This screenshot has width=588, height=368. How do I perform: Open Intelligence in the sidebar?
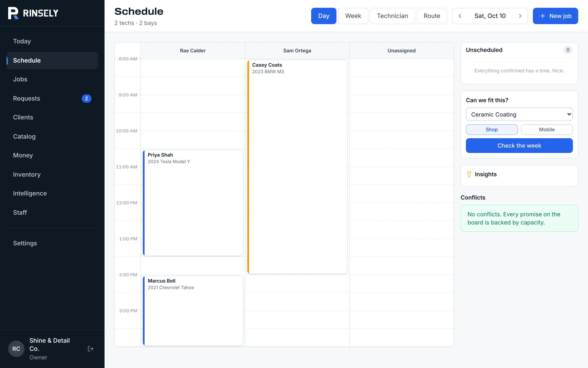[x=52, y=193]
